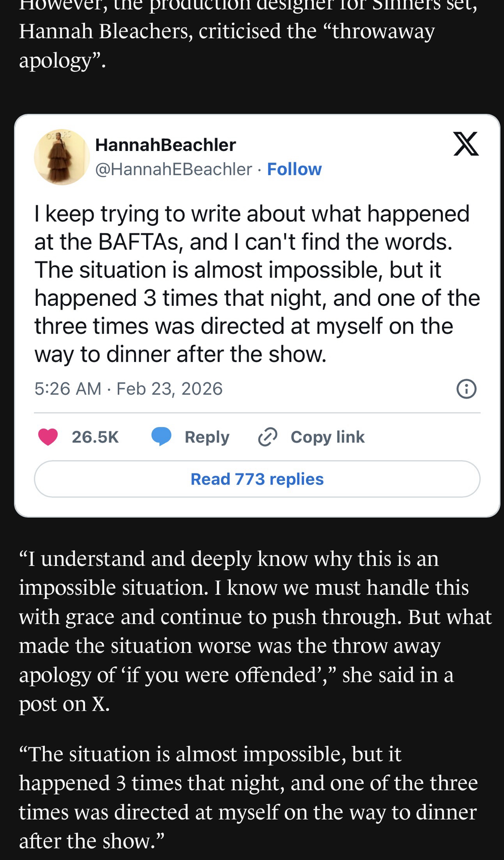Viewport: 504px width, 860px height.
Task: Tap the blue reply speech bubble icon
Action: [x=162, y=436]
